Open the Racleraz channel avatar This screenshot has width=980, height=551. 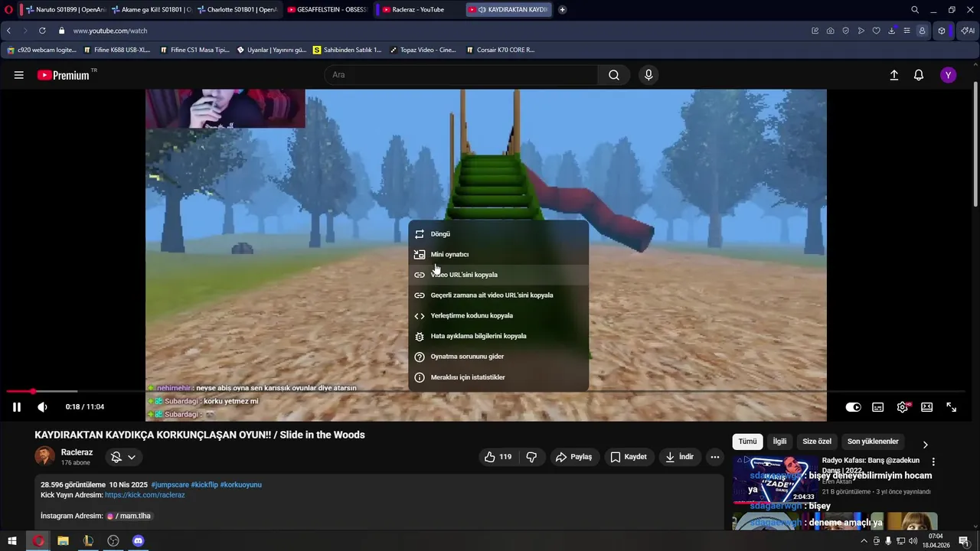click(45, 456)
